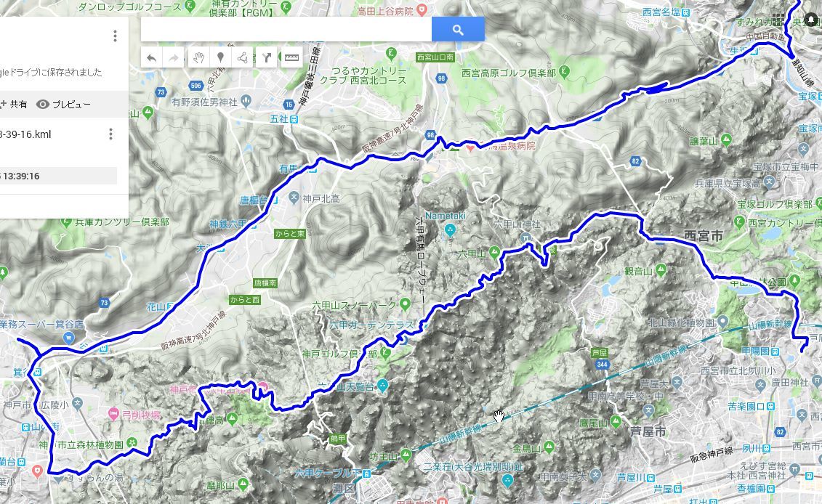The width and height of the screenshot is (822, 504).
Task: Select the hand pan tool
Action: (x=198, y=57)
